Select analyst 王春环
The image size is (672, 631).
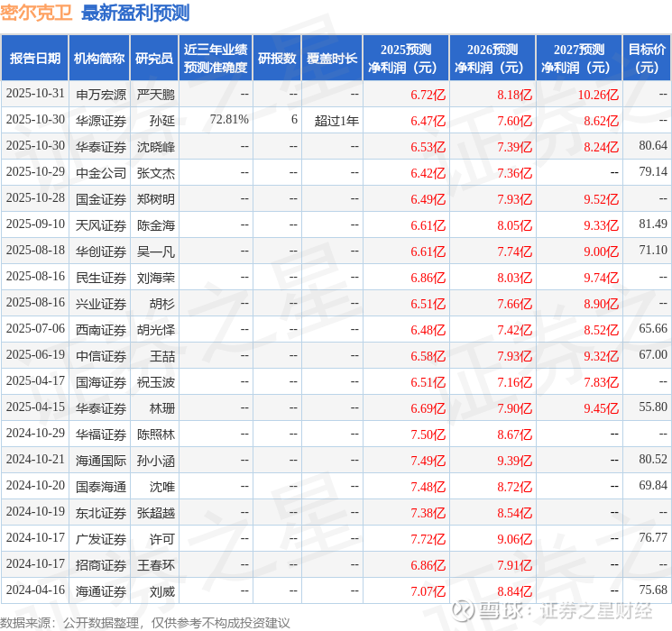156,565
